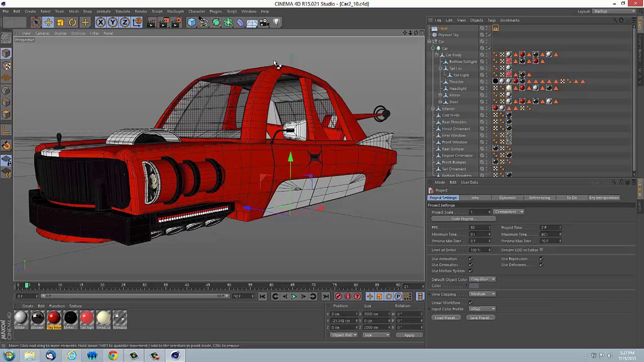Toggle the Use Generators checkbox

(x=471, y=265)
